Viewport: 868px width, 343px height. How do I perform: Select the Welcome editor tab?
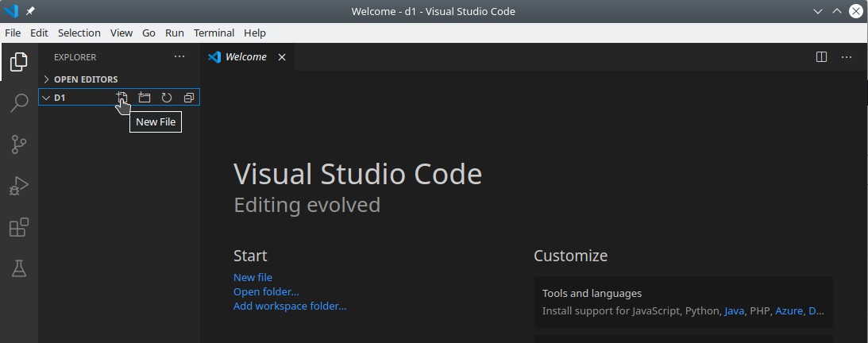[x=248, y=57]
